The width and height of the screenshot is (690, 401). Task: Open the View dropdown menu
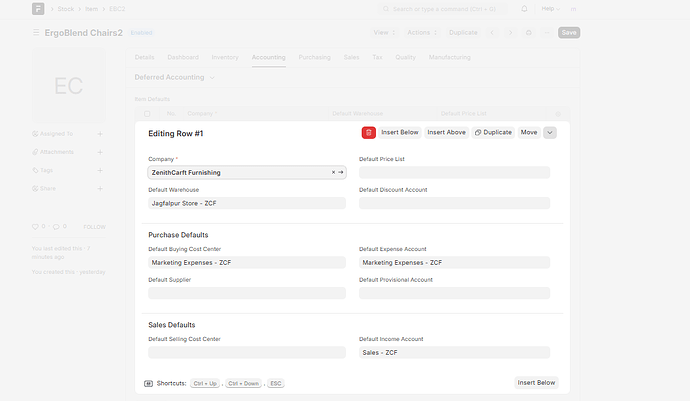(384, 33)
